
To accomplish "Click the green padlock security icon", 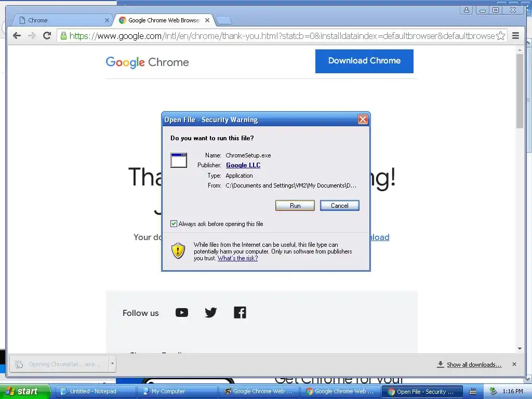I will (63, 35).
